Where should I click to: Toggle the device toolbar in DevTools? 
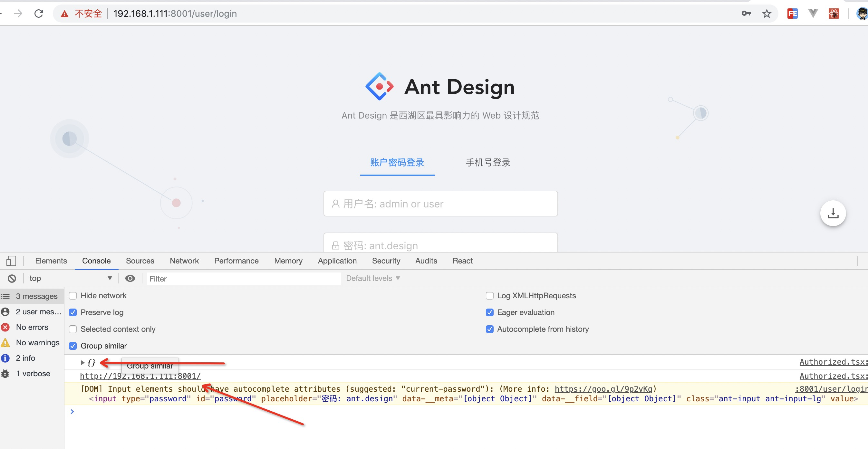pyautogui.click(x=12, y=260)
